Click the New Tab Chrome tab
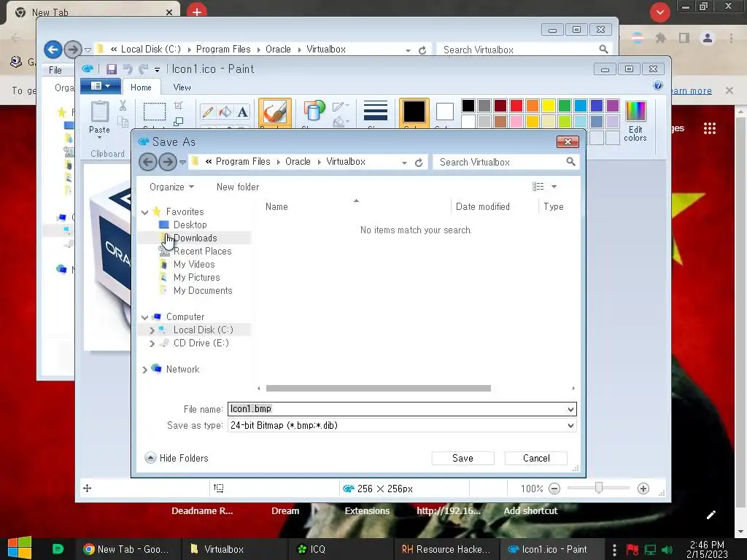The width and height of the screenshot is (747, 560). 94,12
